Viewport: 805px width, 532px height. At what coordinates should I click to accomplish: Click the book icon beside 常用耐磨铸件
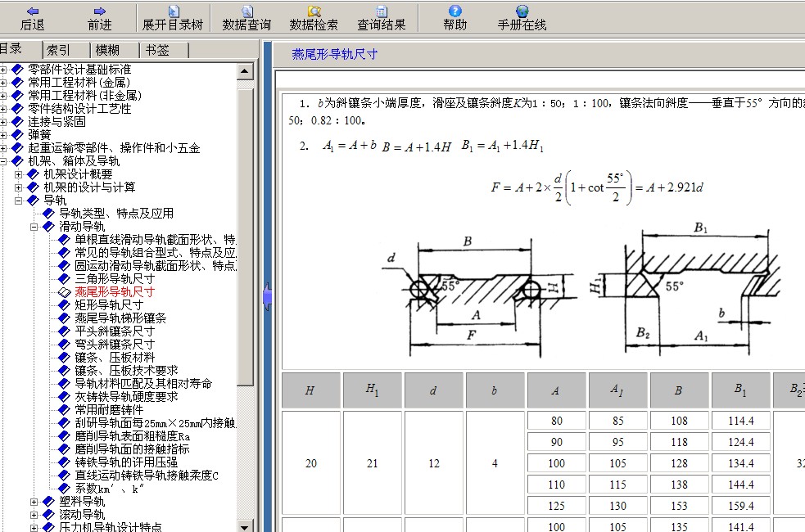point(64,409)
